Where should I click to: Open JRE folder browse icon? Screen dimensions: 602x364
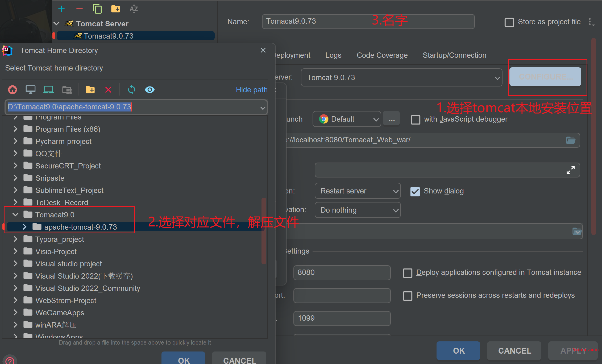coord(577,231)
